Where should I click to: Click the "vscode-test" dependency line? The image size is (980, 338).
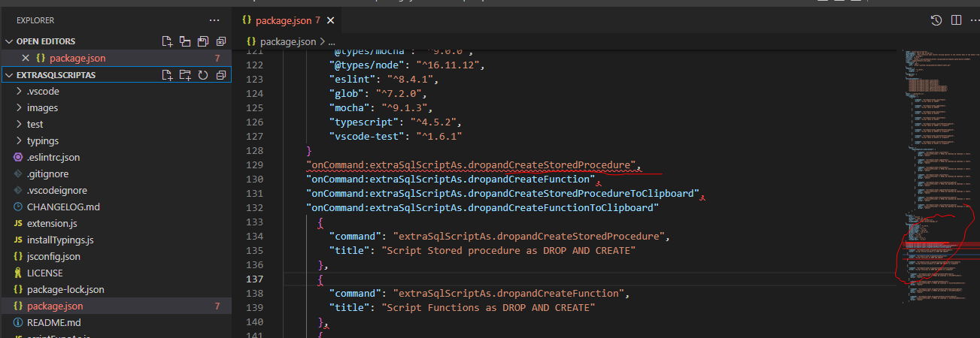click(x=395, y=136)
